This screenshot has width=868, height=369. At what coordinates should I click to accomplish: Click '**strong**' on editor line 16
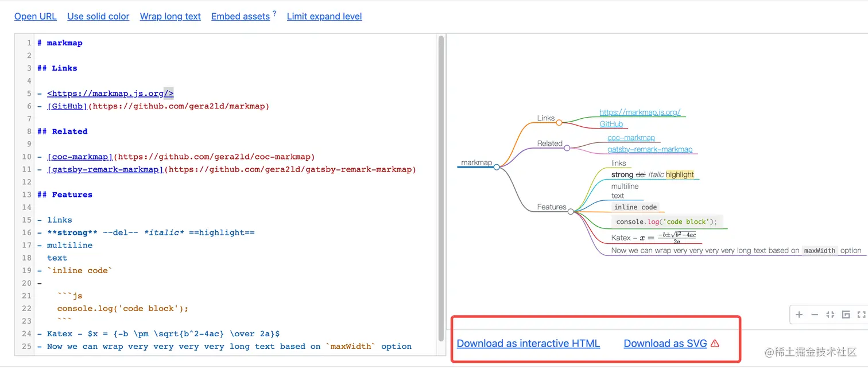(72, 232)
